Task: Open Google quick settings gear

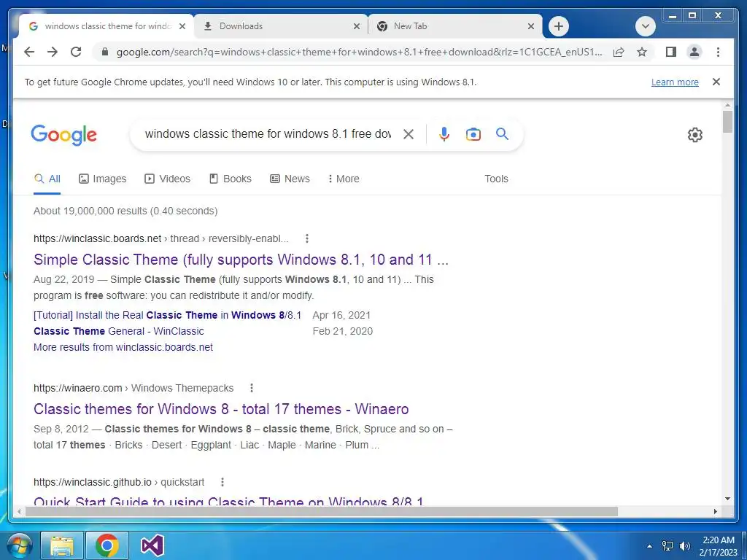Action: click(x=695, y=135)
